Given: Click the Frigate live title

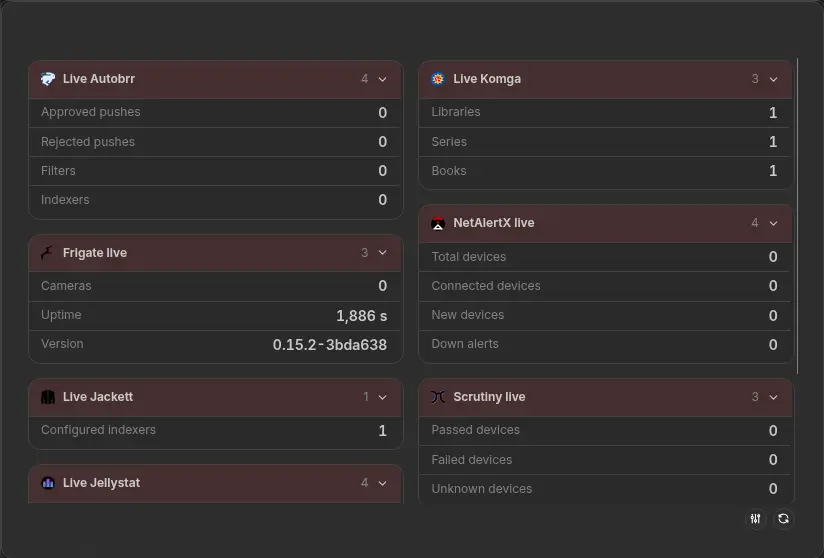Looking at the screenshot, I should click(95, 253).
